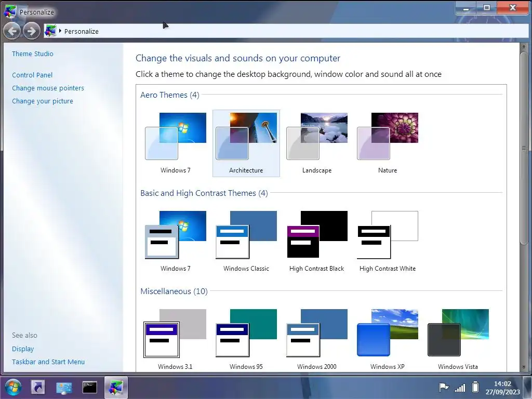Screen dimensions: 532x399
Task: Click the Personalize icon in address bar
Action: (50, 31)
